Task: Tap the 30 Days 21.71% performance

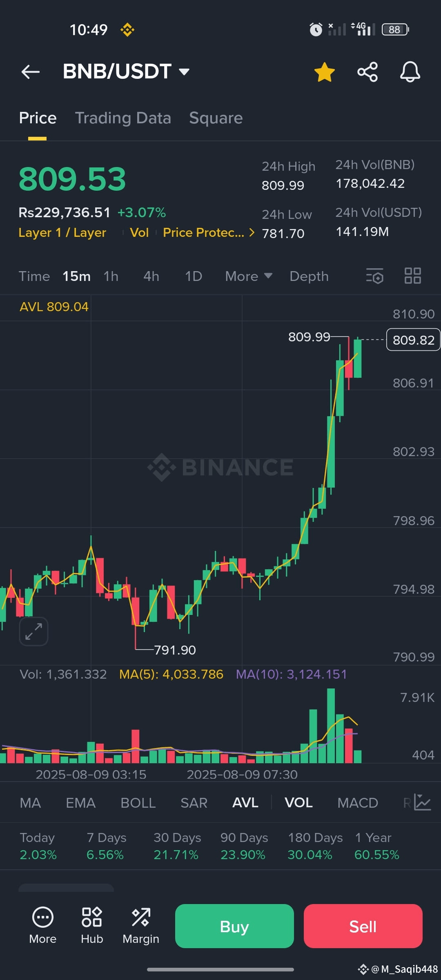Action: point(177,846)
